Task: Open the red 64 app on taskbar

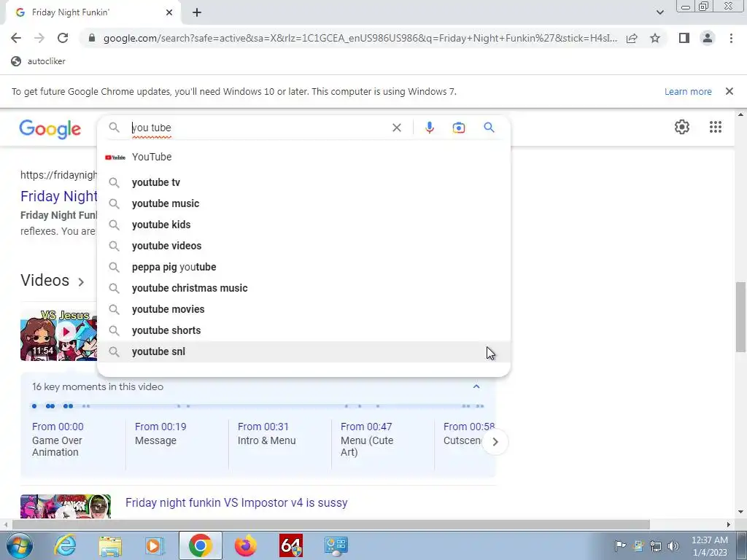Action: (291, 545)
